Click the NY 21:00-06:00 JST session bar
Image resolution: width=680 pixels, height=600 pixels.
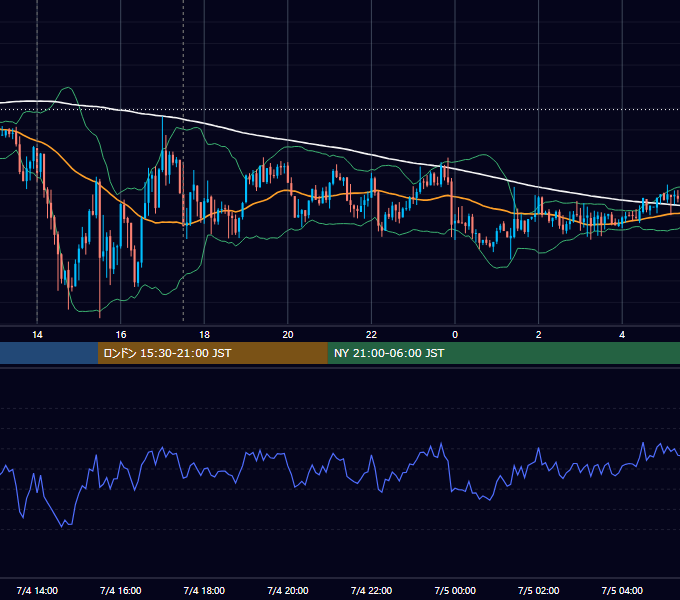pos(503,353)
